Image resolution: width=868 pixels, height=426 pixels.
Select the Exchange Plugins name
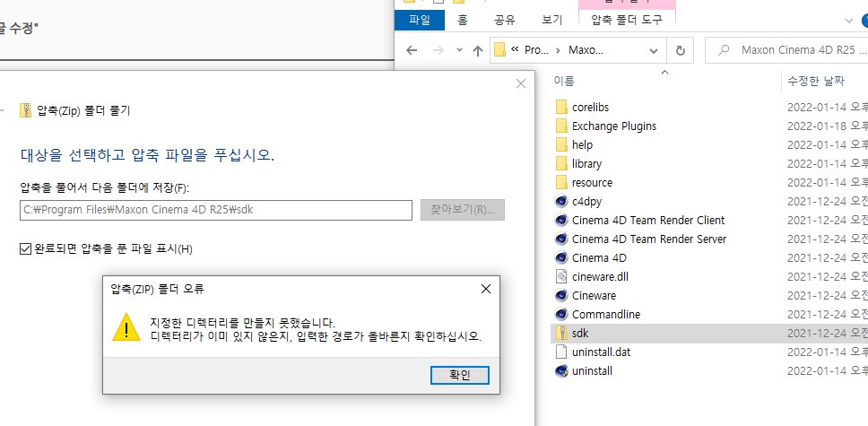coord(614,126)
